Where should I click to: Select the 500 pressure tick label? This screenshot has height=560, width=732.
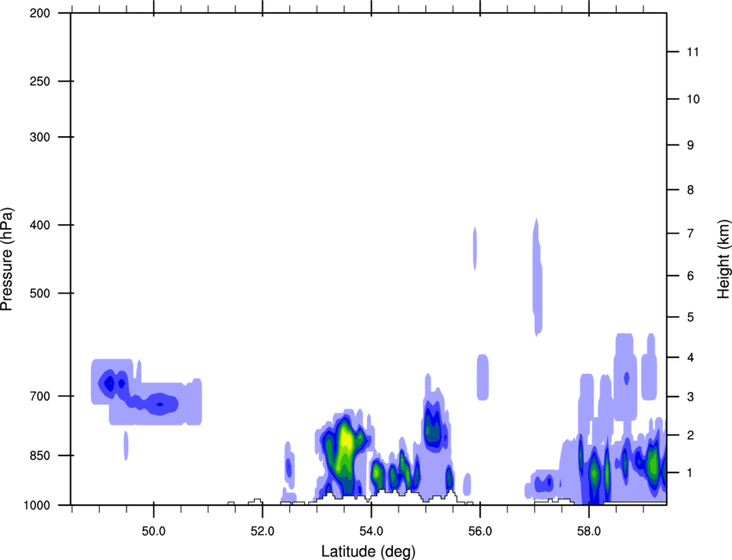[40, 293]
